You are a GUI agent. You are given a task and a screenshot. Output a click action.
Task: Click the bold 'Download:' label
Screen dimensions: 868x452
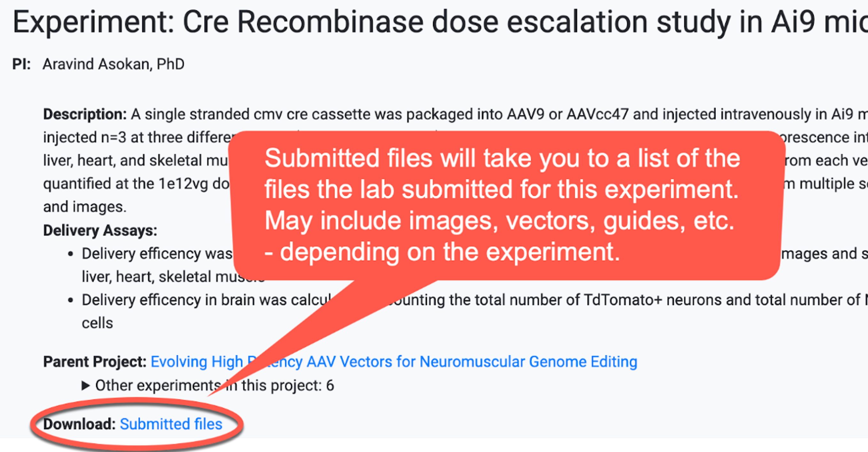80,424
